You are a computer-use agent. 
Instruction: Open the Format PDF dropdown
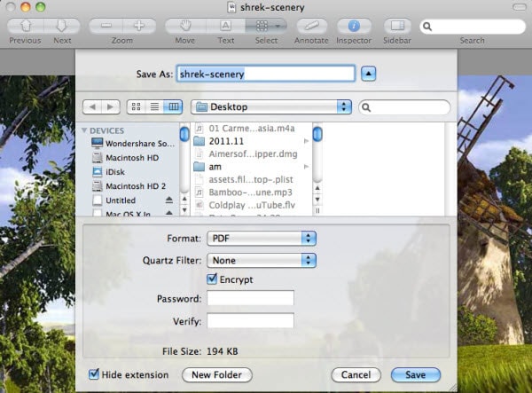point(262,239)
